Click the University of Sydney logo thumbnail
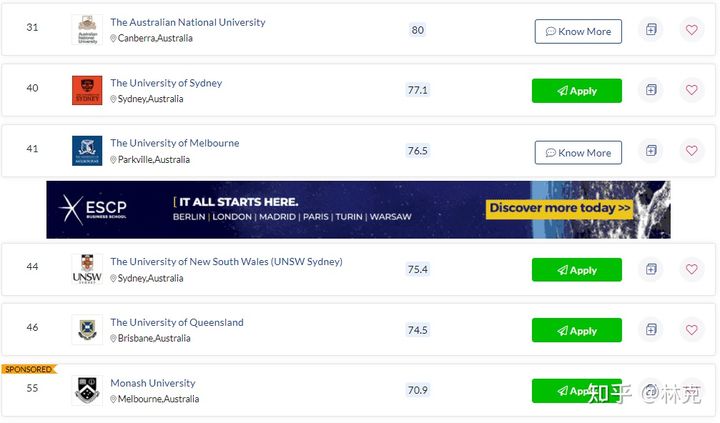This screenshot has width=720, height=423. pyautogui.click(x=87, y=90)
